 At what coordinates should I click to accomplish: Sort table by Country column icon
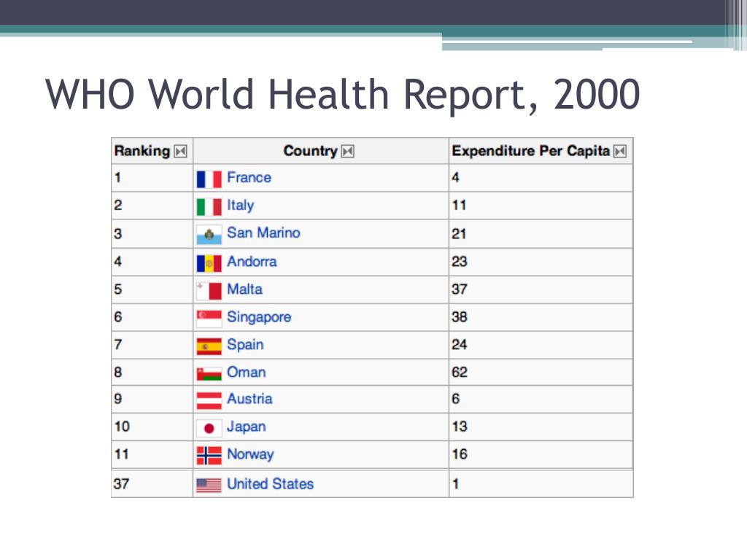tap(348, 152)
